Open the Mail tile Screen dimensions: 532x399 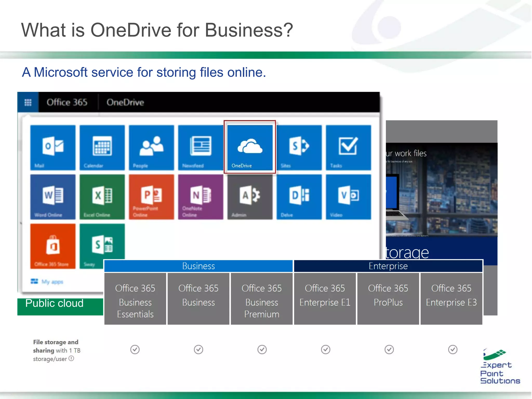(x=53, y=148)
